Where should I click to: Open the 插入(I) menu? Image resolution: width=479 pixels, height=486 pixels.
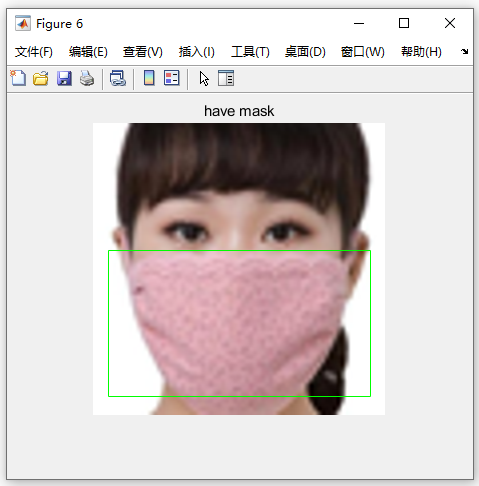pyautogui.click(x=197, y=52)
